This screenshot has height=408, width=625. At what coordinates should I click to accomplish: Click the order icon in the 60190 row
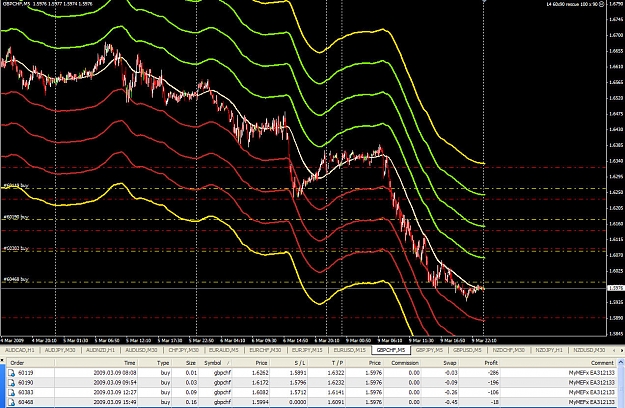tap(11, 382)
